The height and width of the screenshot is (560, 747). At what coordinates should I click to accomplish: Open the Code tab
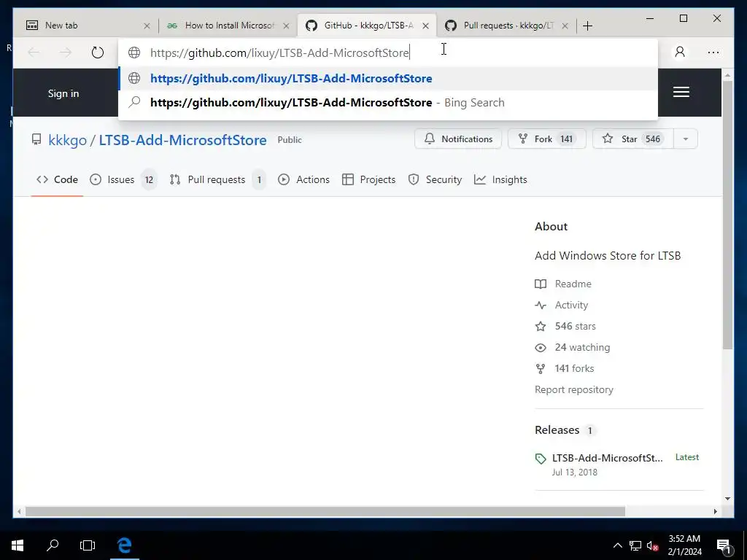pyautogui.click(x=57, y=179)
